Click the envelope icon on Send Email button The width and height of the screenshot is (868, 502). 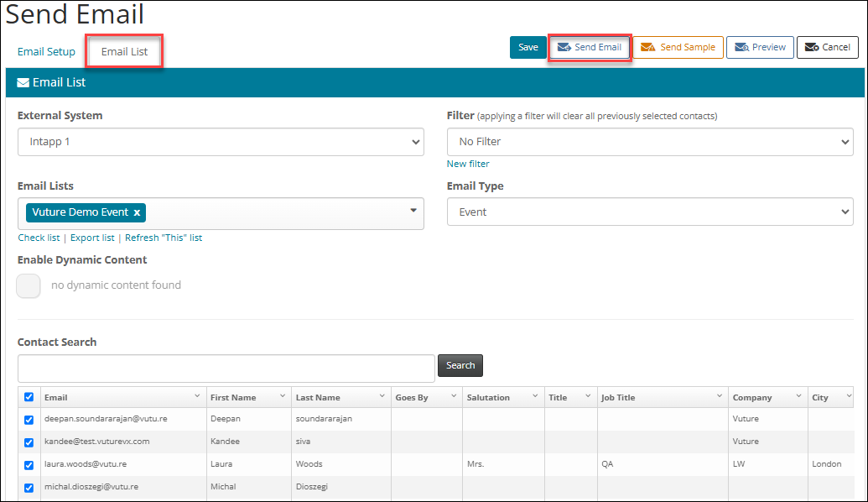click(x=566, y=47)
